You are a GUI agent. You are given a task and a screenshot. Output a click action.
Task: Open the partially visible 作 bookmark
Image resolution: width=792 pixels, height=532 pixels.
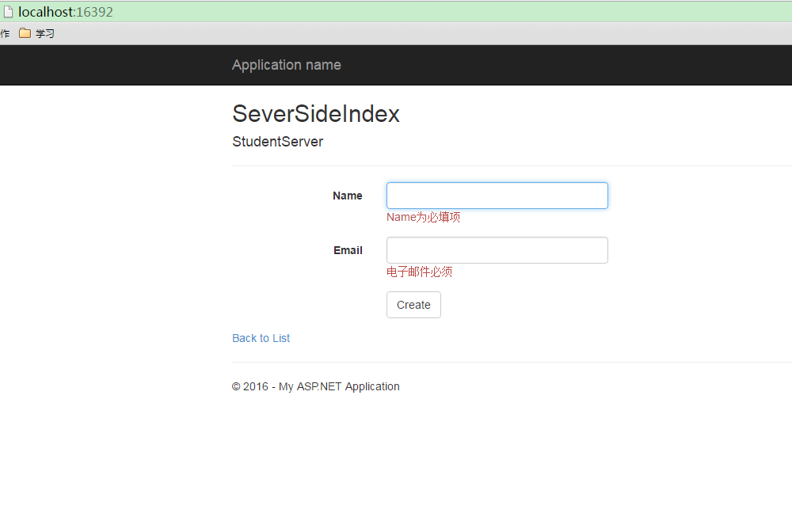point(5,33)
